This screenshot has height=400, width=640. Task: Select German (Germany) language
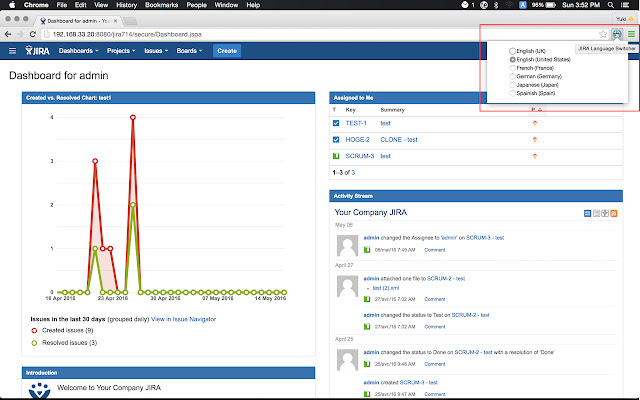[512, 76]
